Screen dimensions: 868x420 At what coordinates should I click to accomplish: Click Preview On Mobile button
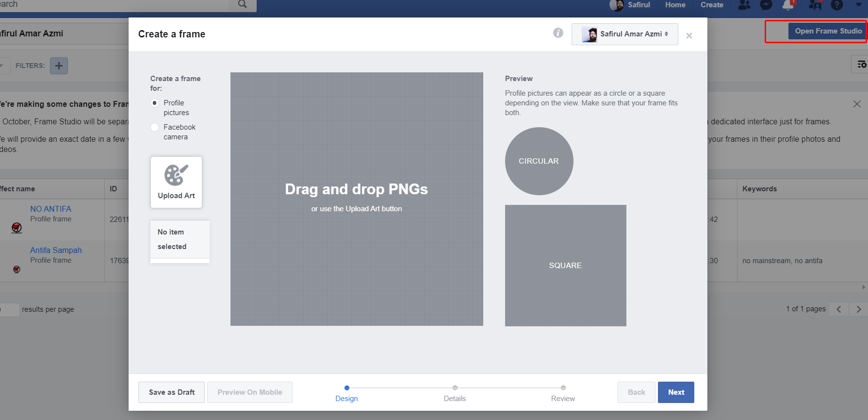click(250, 392)
